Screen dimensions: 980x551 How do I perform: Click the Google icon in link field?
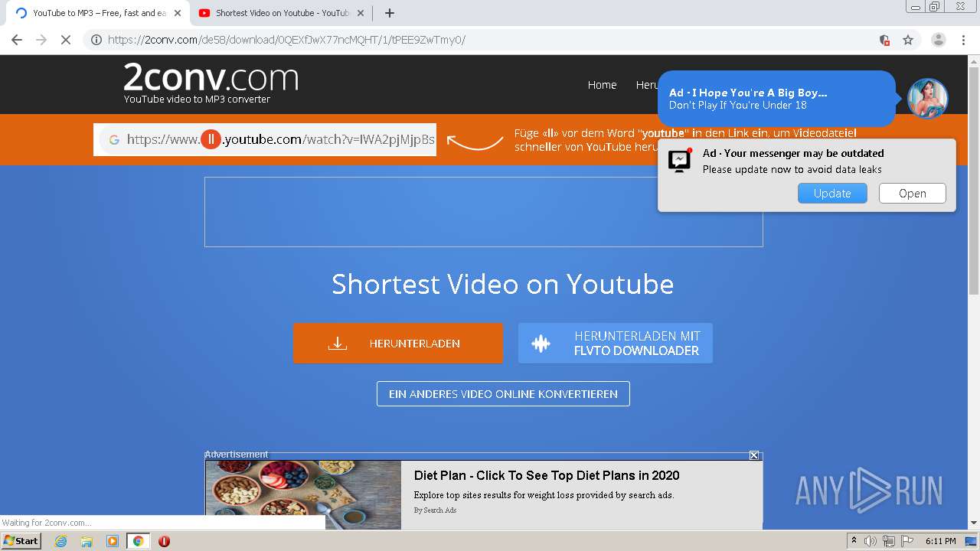[x=114, y=139]
